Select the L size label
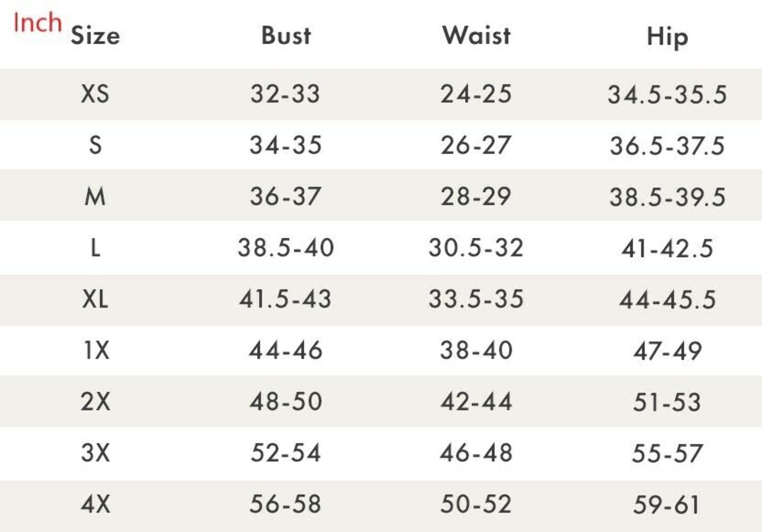This screenshot has height=532, width=762. (x=95, y=247)
